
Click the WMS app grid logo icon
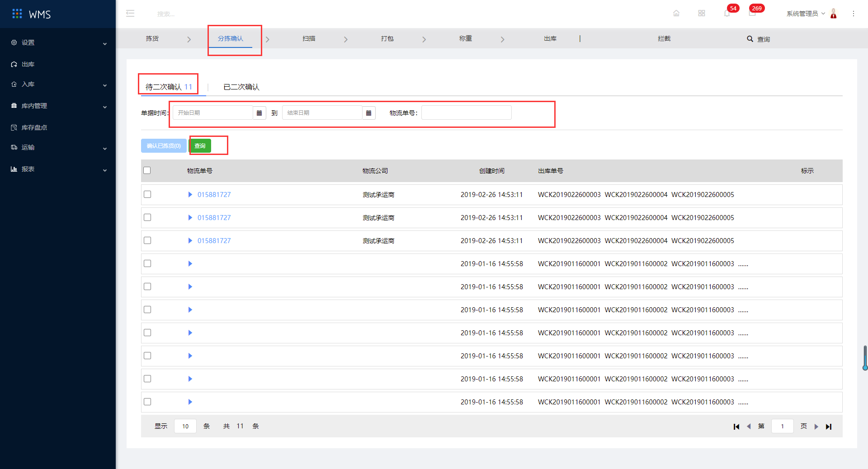[17, 14]
